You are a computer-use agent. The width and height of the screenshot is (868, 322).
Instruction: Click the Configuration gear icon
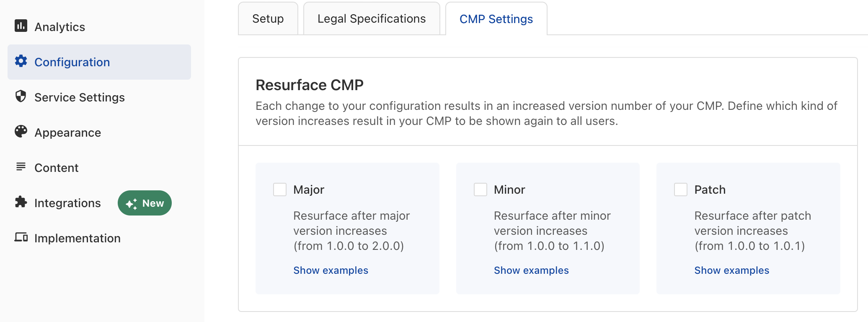(x=21, y=62)
